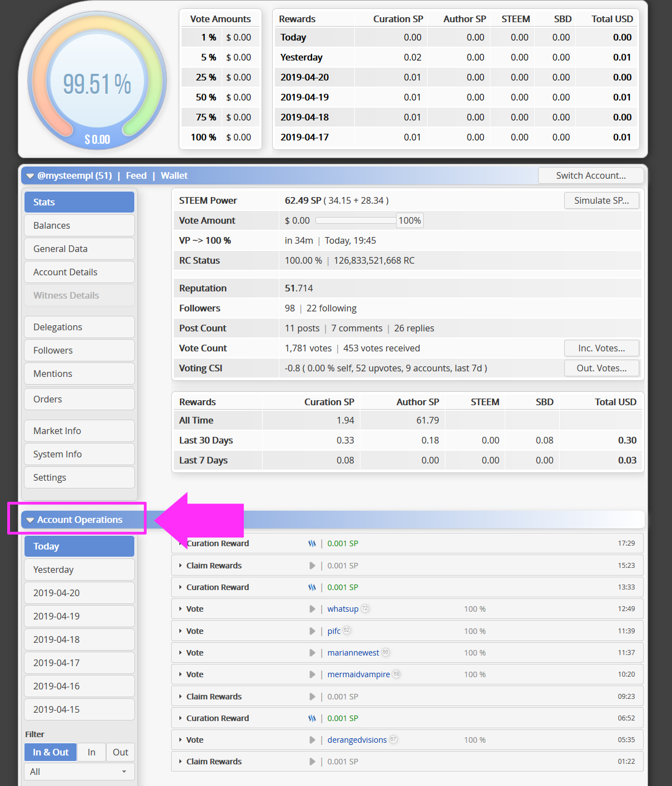
Task: Open the Delegations tab
Action: pyautogui.click(x=79, y=327)
